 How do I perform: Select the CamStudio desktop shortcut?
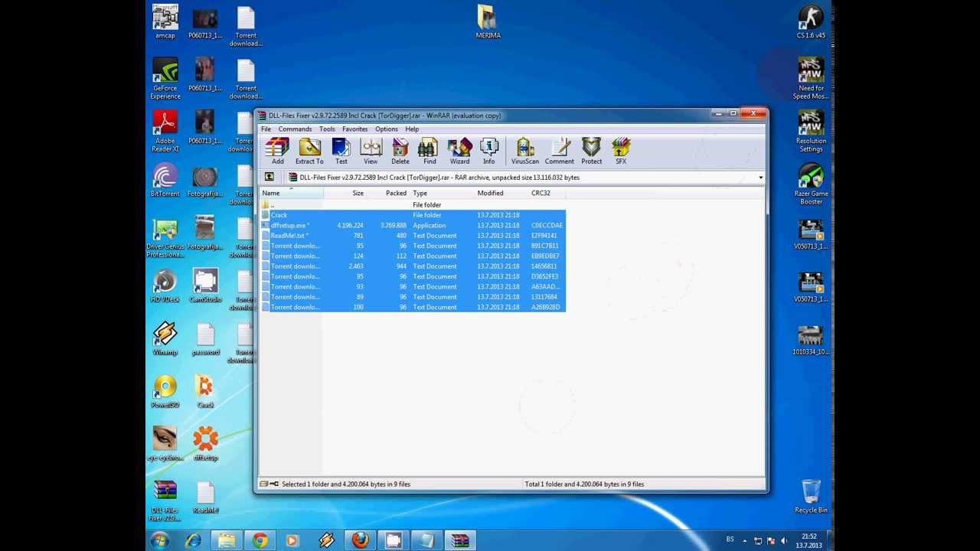(x=205, y=286)
